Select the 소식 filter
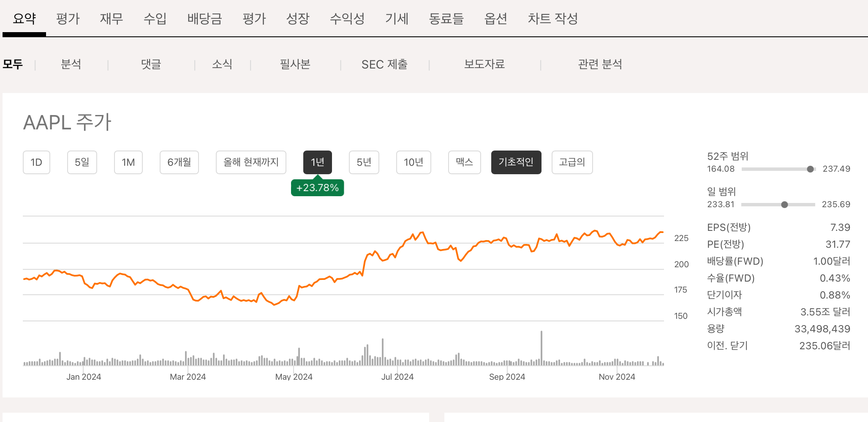The height and width of the screenshot is (422, 868). point(222,64)
